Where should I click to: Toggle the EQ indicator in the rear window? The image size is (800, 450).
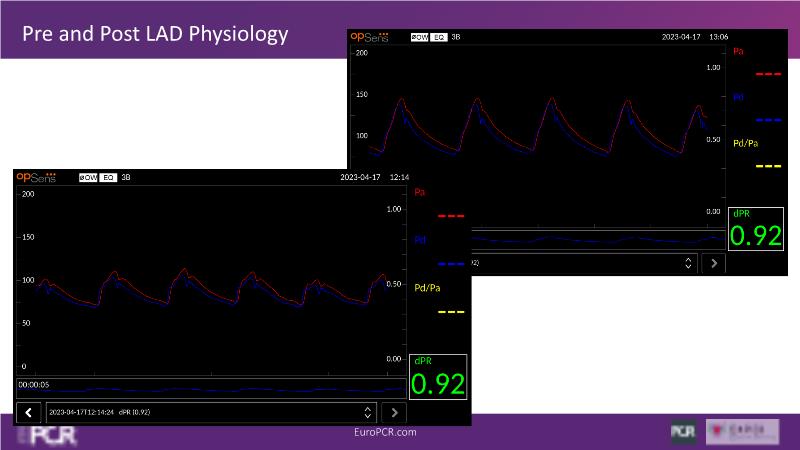coord(440,36)
